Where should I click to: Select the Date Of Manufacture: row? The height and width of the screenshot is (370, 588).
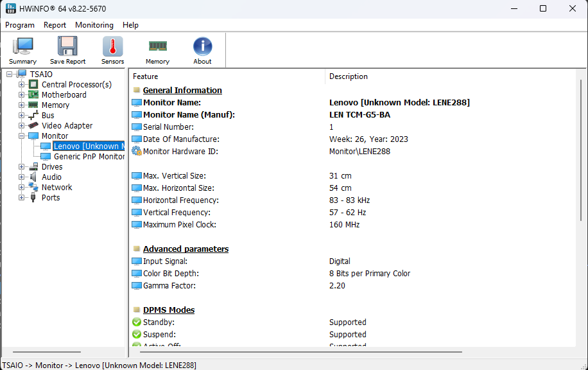[x=352, y=139]
